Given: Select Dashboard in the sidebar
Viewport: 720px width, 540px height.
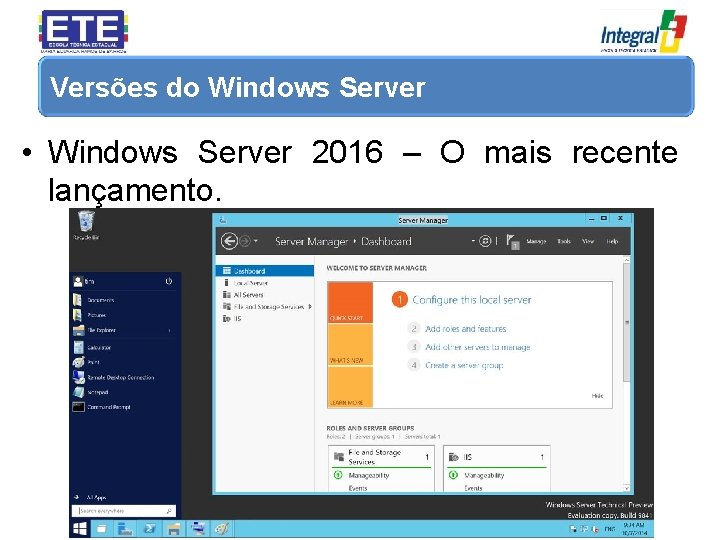Looking at the screenshot, I should (x=265, y=271).
